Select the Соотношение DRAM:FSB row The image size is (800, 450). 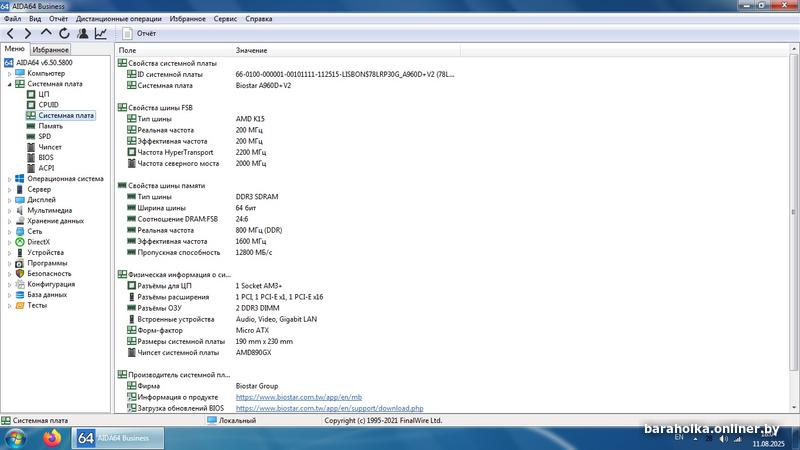tap(188, 219)
